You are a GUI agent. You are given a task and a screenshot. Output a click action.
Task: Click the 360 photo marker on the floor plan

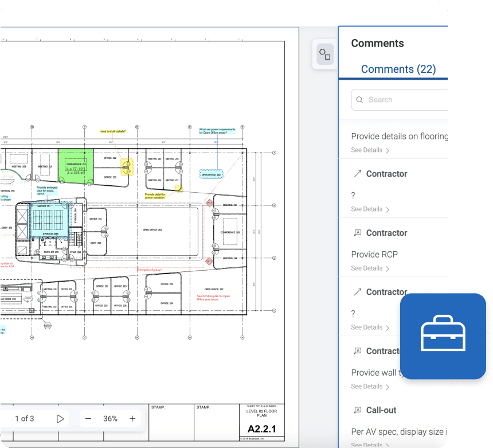pos(27,298)
